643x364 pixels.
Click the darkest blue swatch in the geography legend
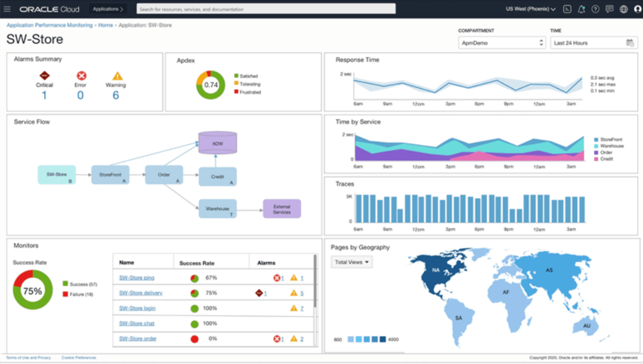point(384,339)
